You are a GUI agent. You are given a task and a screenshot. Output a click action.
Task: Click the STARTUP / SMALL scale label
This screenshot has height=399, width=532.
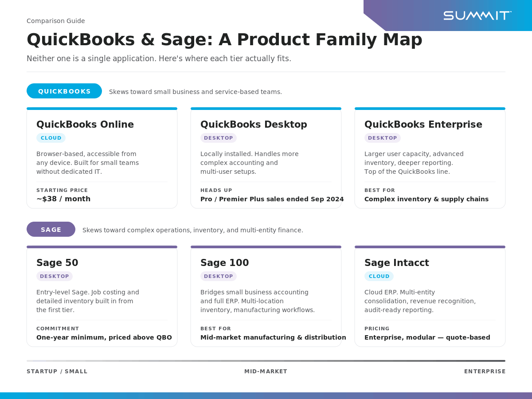tap(57, 372)
